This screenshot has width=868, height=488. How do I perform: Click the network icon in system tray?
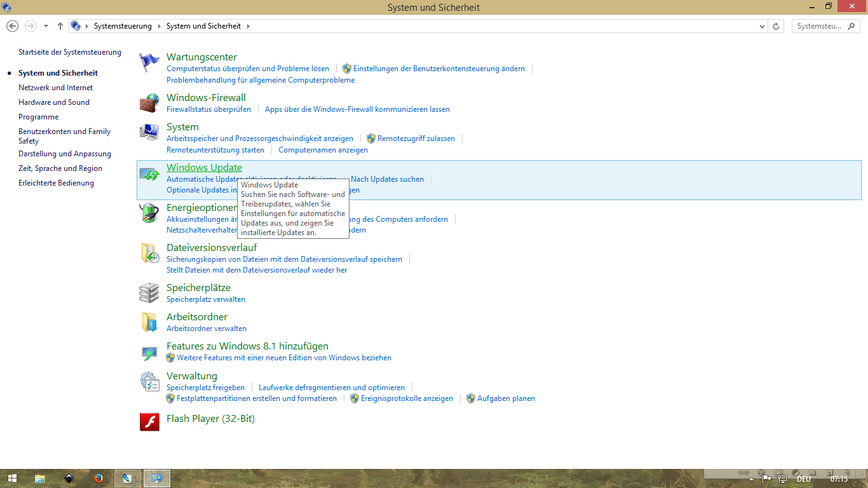click(782, 478)
